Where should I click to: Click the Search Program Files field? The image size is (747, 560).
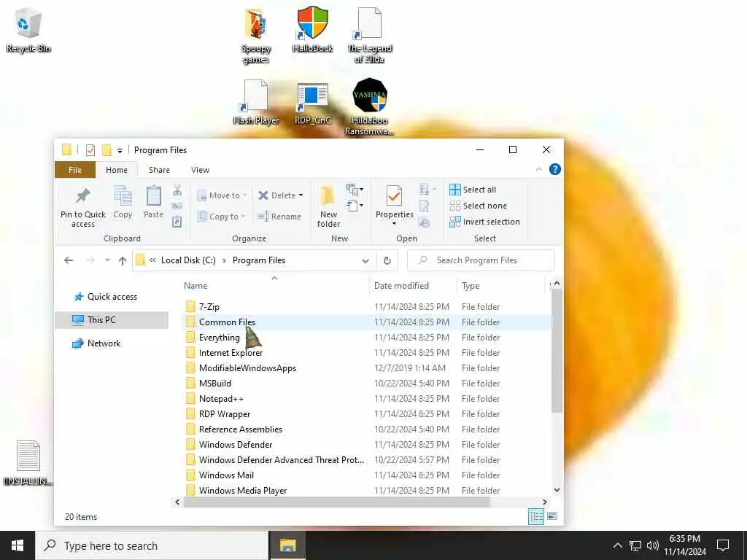(481, 260)
